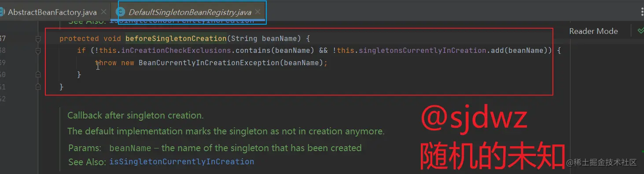Click the 'if' keyword

click(81, 51)
